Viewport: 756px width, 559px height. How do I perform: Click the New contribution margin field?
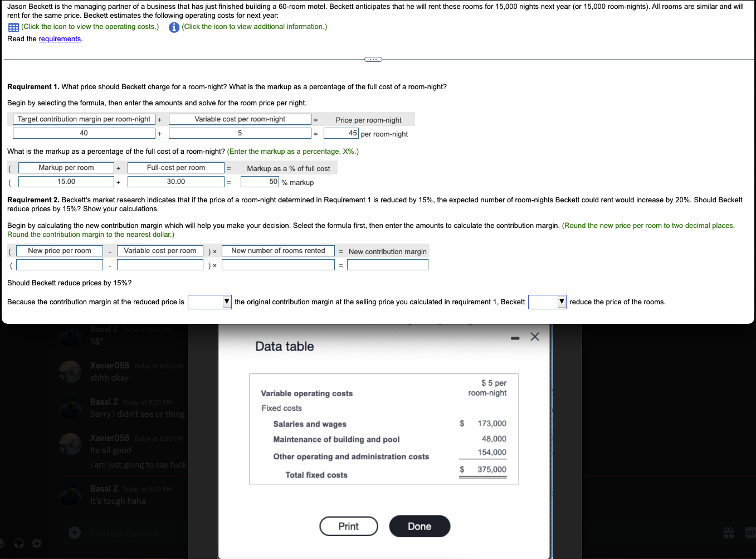[388, 265]
